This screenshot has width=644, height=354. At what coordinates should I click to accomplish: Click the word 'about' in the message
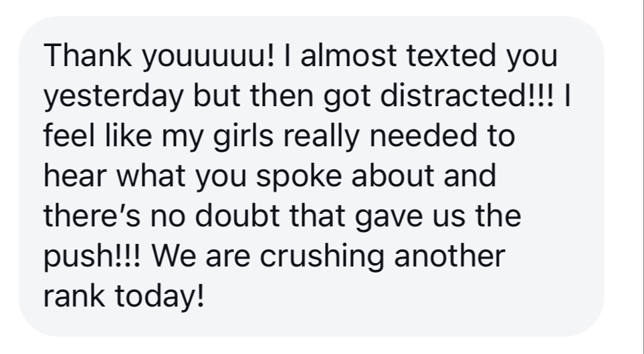pyautogui.click(x=393, y=176)
